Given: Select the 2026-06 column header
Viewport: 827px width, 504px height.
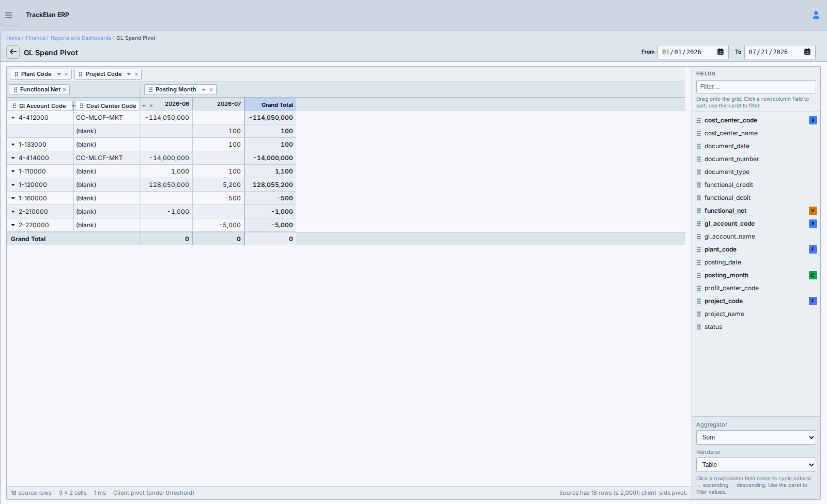Looking at the screenshot, I should (177, 104).
